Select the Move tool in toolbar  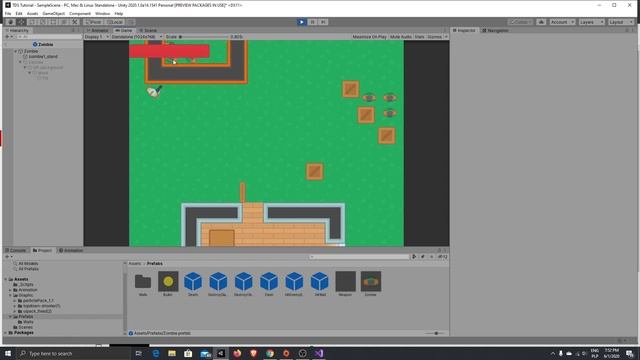coord(21,22)
